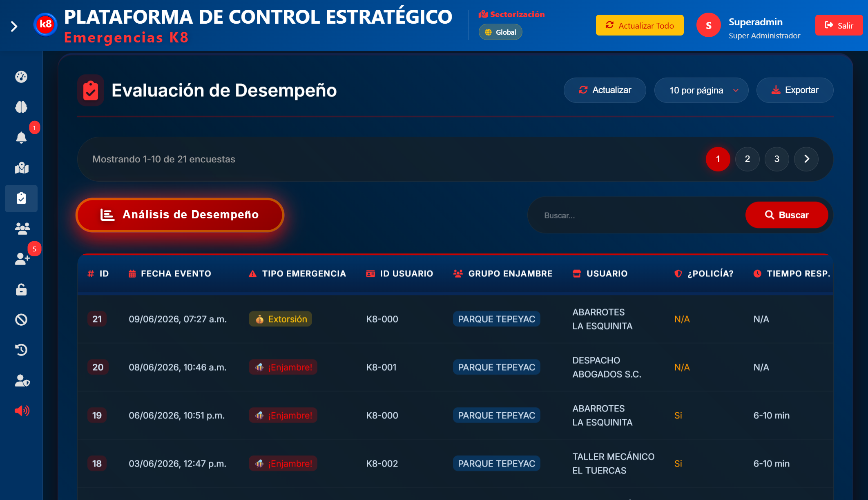Sort by GRUPO ENJAMBRE column header
Viewport: 868px width, 500px height.
click(x=503, y=274)
